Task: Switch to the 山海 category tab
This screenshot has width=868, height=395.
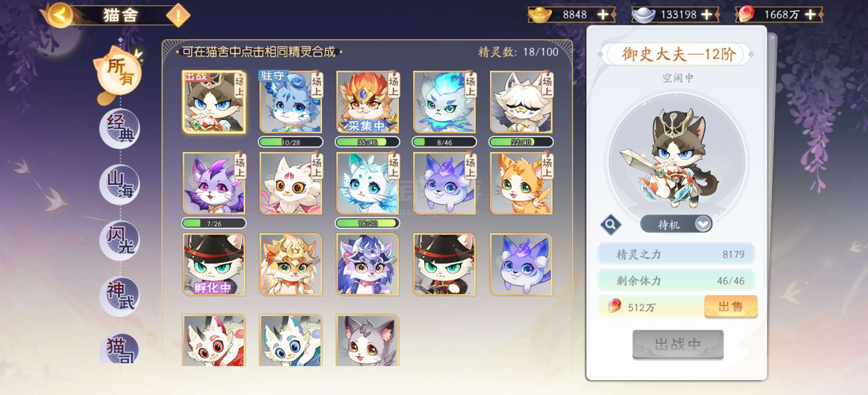Action: pos(120,184)
